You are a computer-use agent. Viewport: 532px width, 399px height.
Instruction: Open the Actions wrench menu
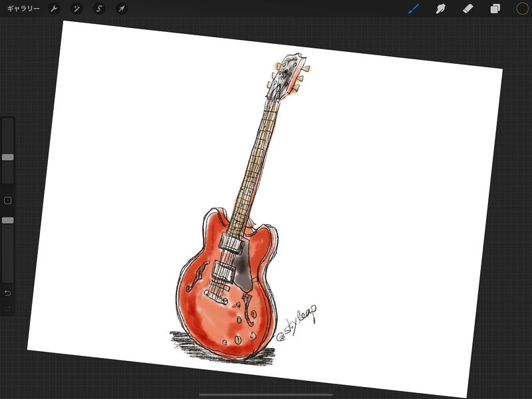[x=55, y=9]
